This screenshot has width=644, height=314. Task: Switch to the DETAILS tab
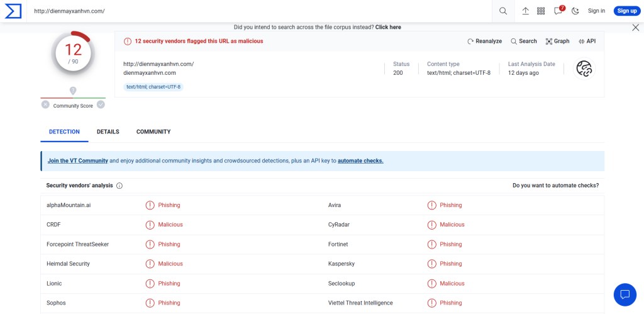tap(108, 132)
